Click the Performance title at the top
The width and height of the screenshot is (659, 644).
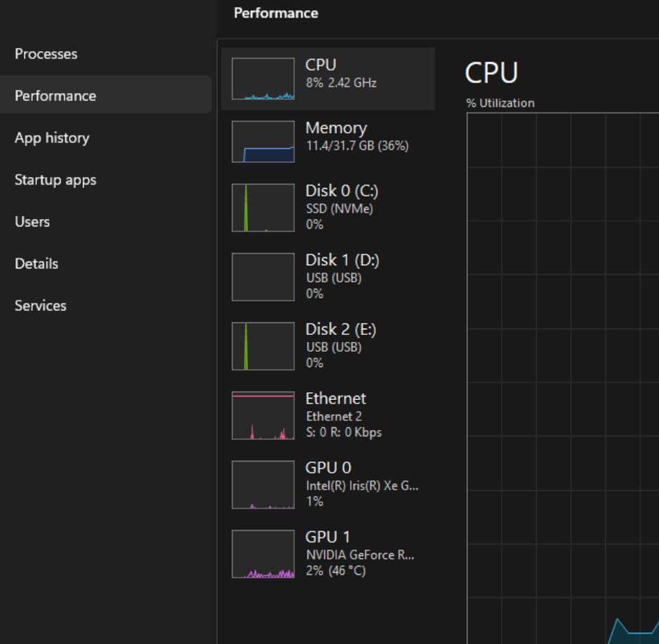point(275,13)
